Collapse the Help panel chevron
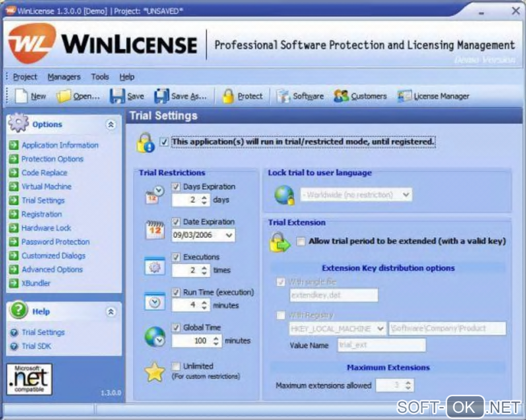Image resolution: width=526 pixels, height=420 pixels. point(111,312)
